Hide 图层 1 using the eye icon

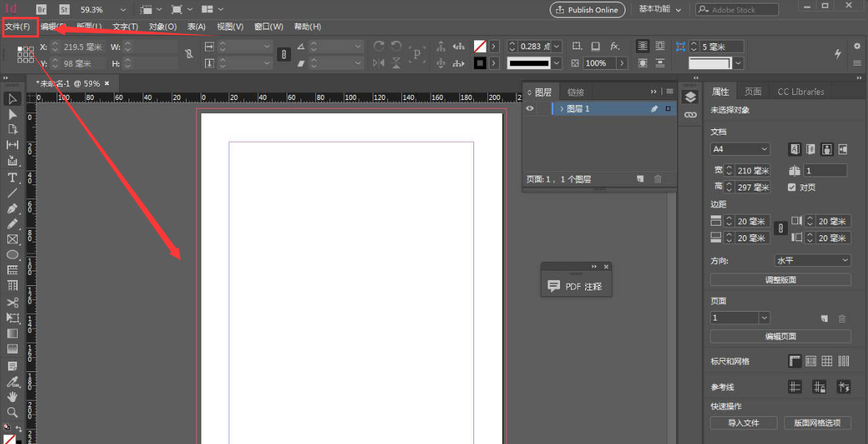tap(530, 109)
